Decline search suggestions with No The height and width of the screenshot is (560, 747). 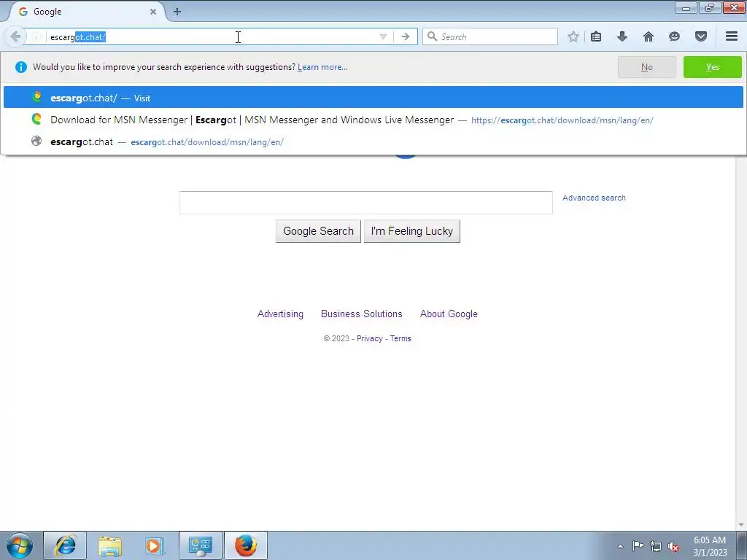coord(646,67)
